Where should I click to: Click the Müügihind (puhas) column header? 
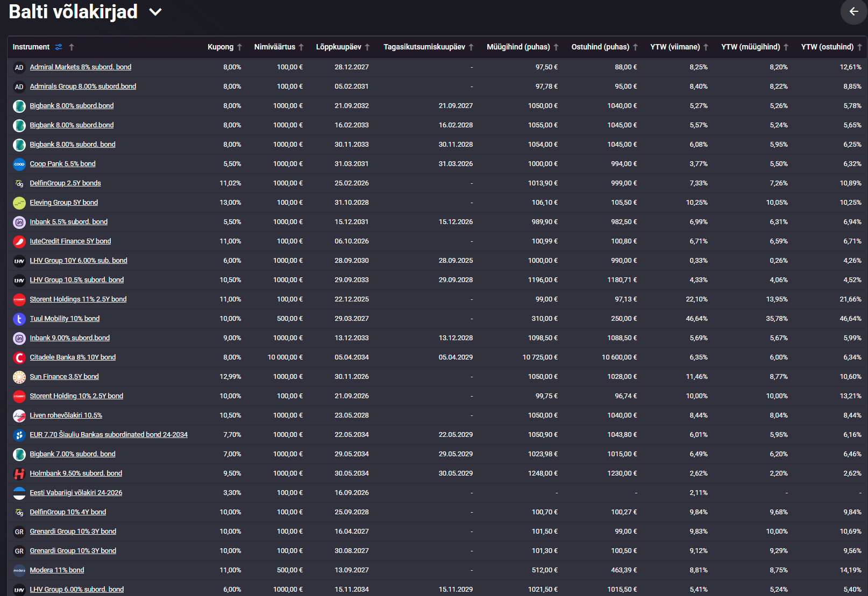(518, 47)
